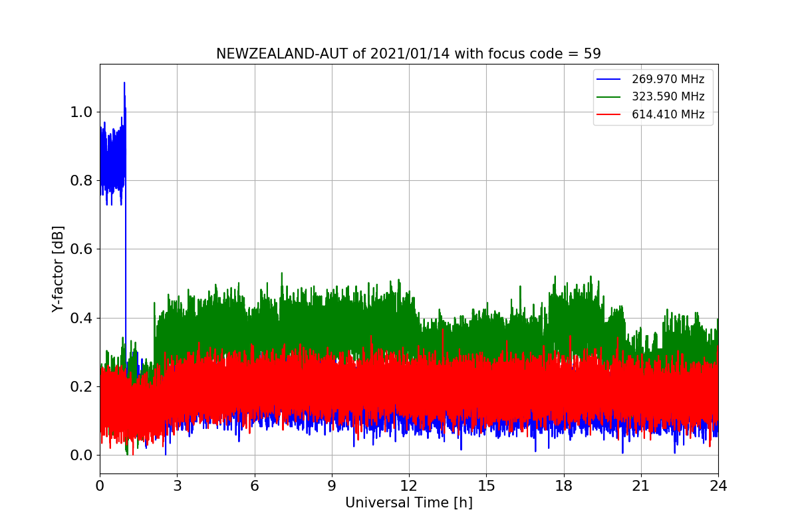Click the x-axis tick label 15

(x=486, y=486)
